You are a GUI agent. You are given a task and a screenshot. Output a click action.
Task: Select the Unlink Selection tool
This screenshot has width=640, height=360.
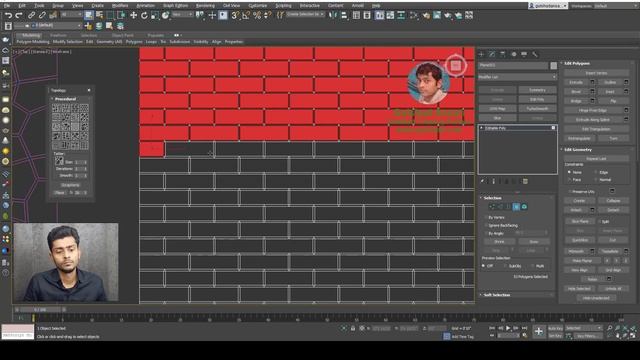coord(42,16)
